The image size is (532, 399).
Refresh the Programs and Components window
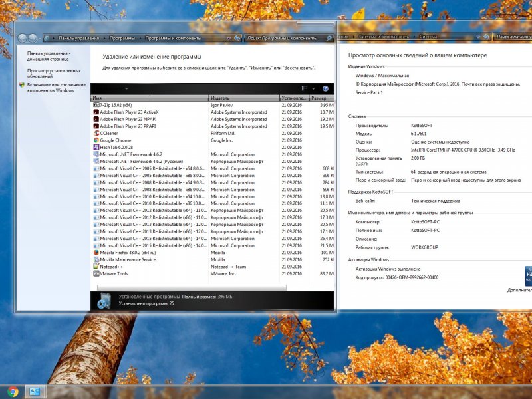[237, 38]
